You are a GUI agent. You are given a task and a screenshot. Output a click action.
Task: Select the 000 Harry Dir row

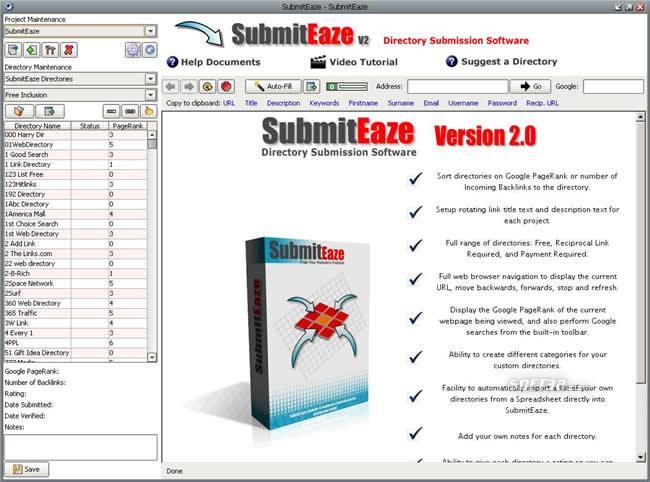[75, 135]
